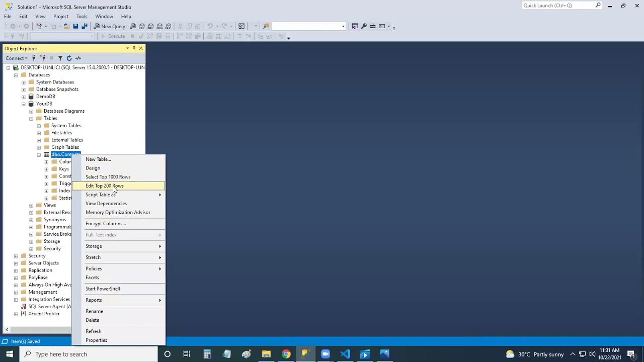This screenshot has height=362, width=644.
Task: Open Google Chrome from the taskbar
Action: (x=286, y=354)
